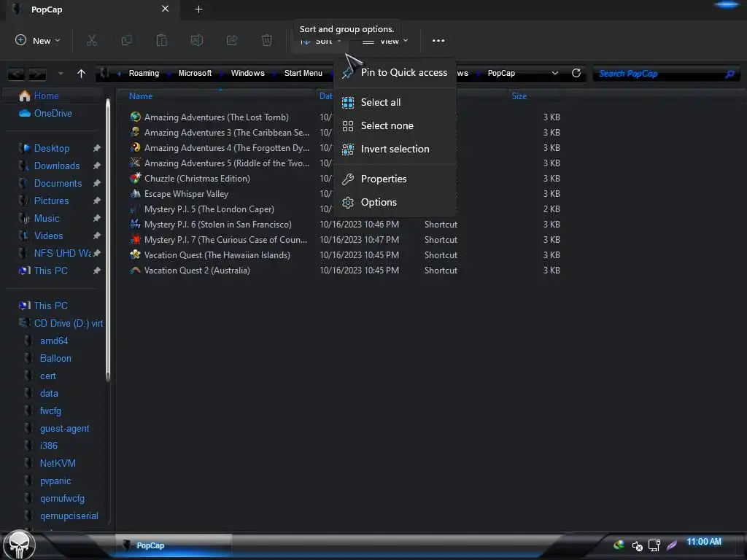Unpin Music using its pin icon
Image resolution: width=747 pixels, height=560 pixels.
point(97,218)
